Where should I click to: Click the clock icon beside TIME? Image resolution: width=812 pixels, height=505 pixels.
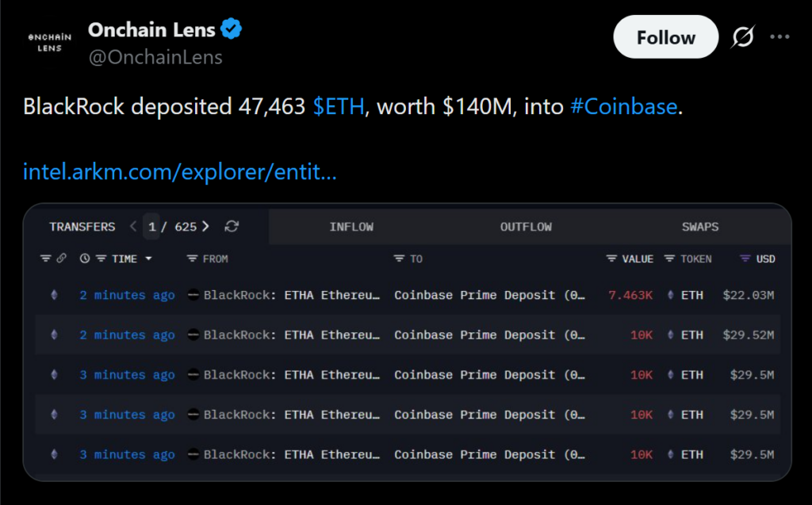(x=85, y=258)
